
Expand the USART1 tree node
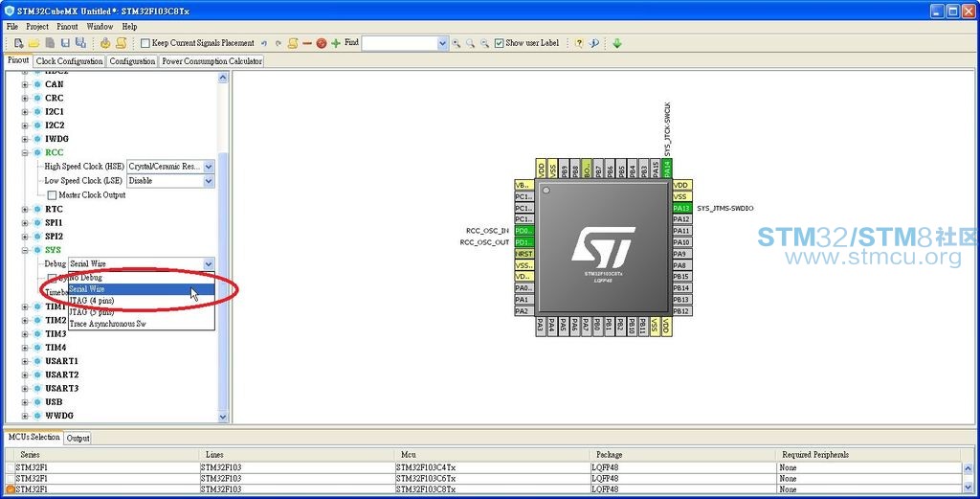tap(25, 361)
